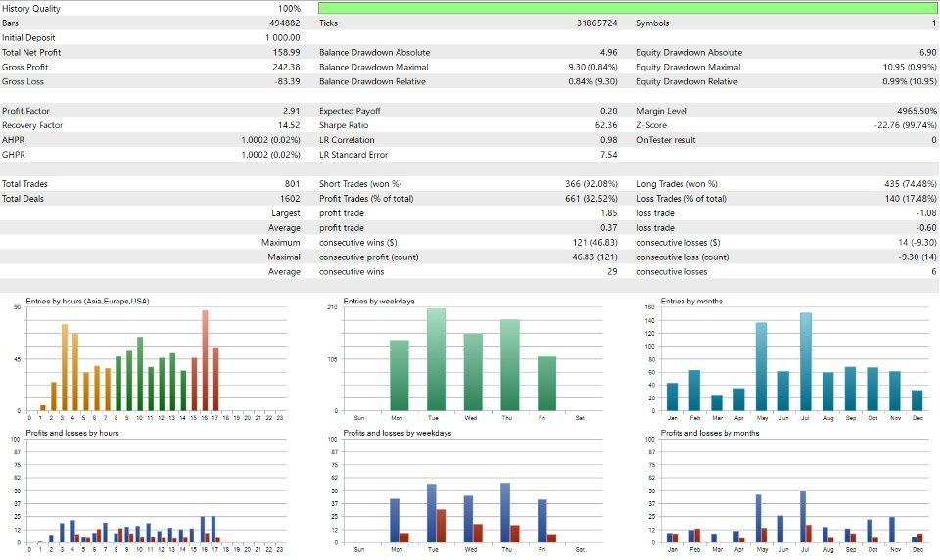Select the Initial Deposit value 1 000.00
Image resolution: width=940 pixels, height=560 pixels.
[282, 38]
